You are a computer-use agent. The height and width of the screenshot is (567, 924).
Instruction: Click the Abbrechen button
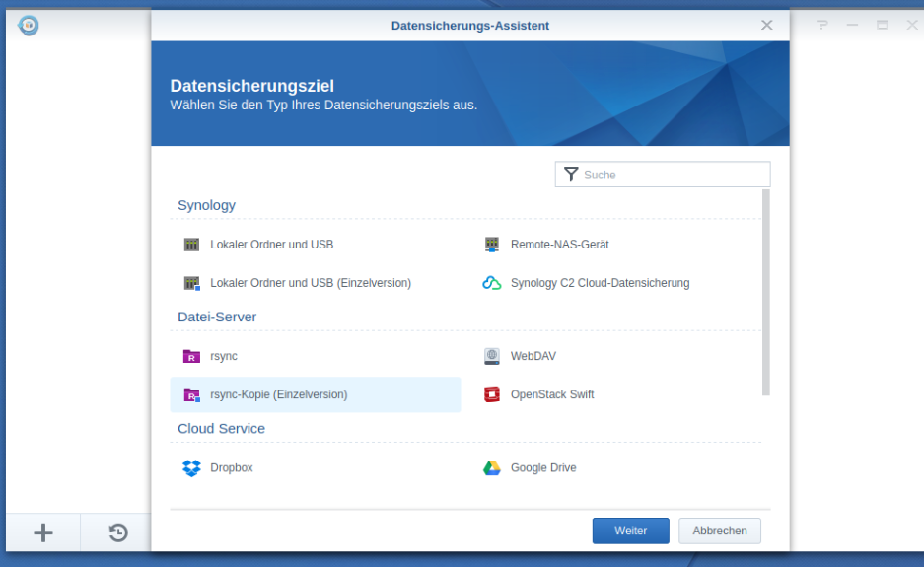[720, 531]
